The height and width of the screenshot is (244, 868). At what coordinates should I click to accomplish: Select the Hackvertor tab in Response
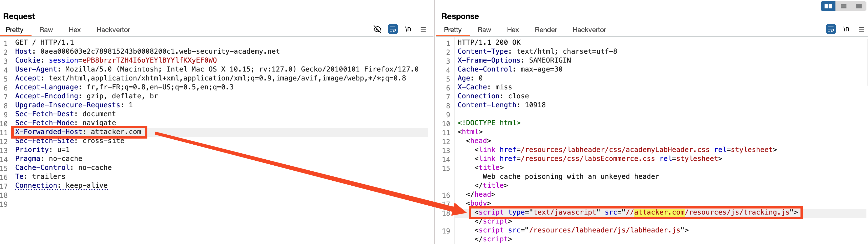[589, 30]
